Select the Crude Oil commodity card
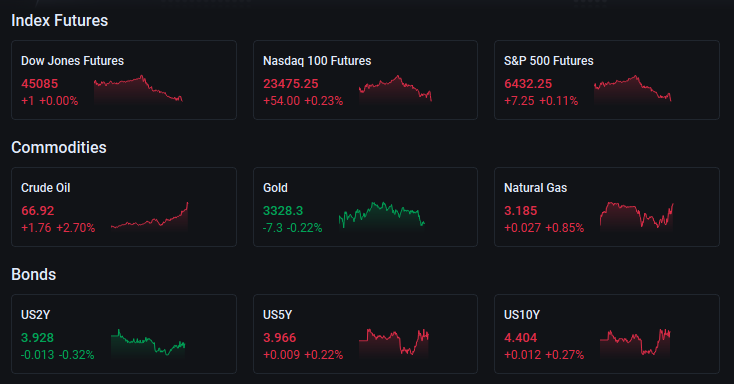This screenshot has width=734, height=384. (x=124, y=207)
